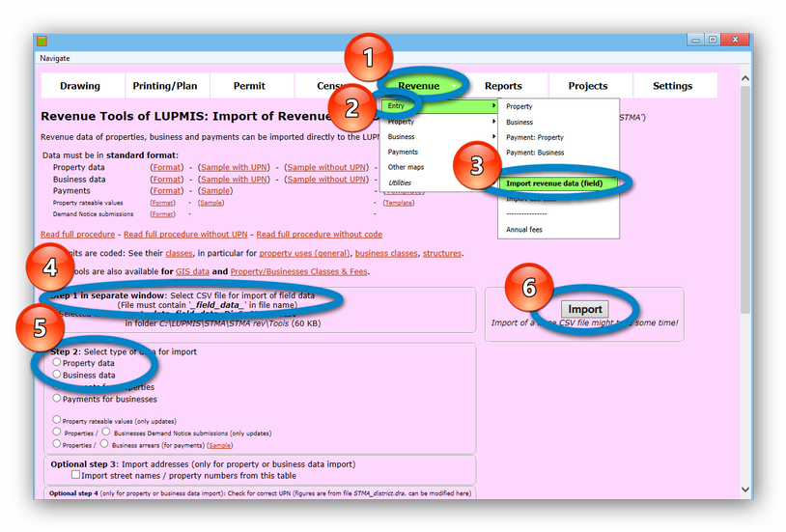
Task: Select Properties arrears radio button
Action: (x=57, y=444)
